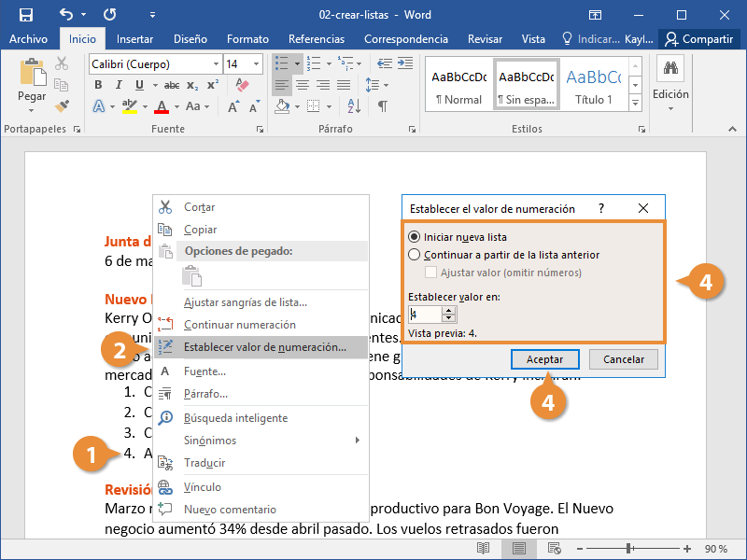This screenshot has width=747, height=560.
Task: Click the Cancelar button
Action: click(x=624, y=359)
